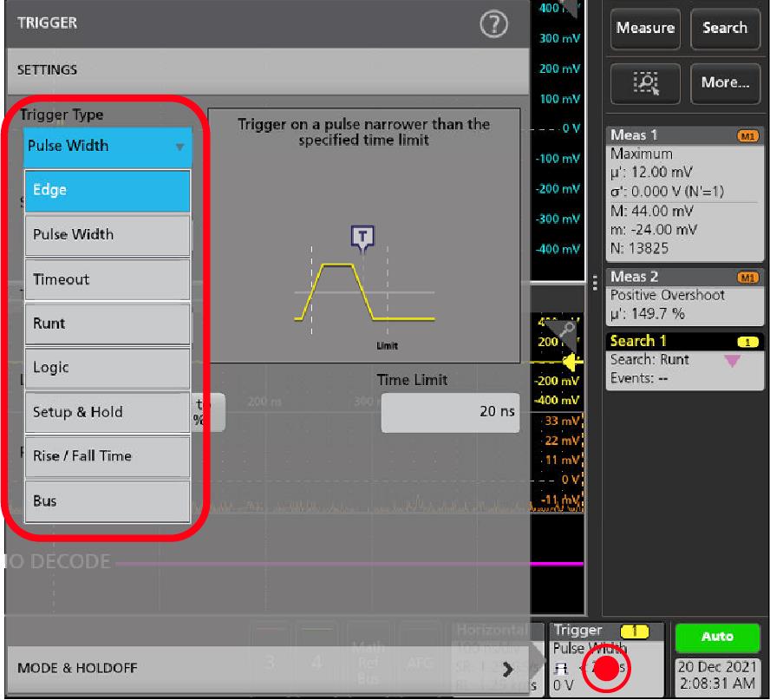Screen dimensions: 770x700
Task: Open the More... button
Action: 724,82
